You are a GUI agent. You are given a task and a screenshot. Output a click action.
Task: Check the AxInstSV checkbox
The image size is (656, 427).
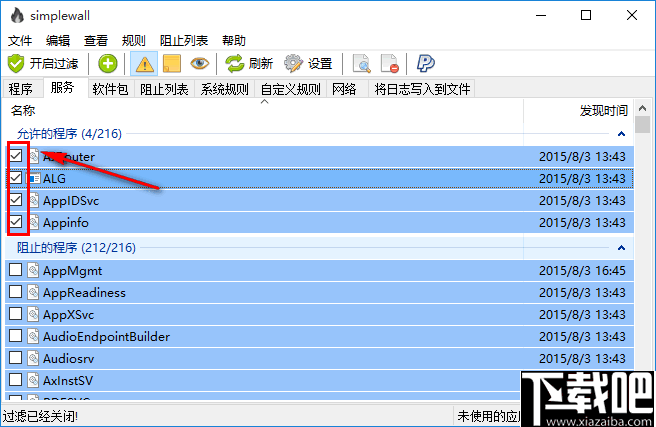click(15, 380)
